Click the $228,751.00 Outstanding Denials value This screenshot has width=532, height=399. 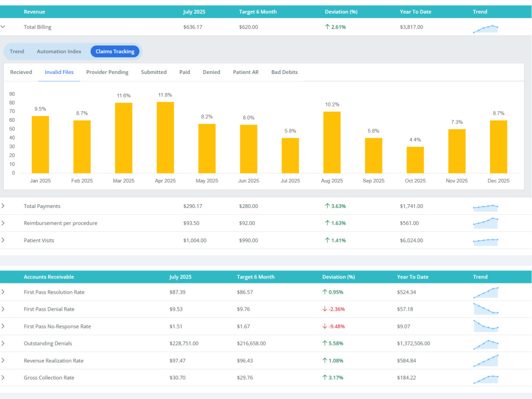pyautogui.click(x=184, y=343)
